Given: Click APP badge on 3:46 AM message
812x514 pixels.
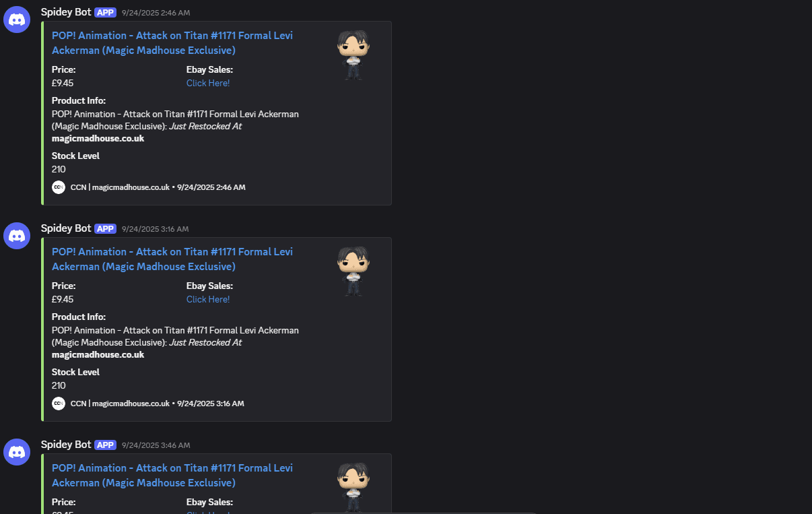Looking at the screenshot, I should [x=105, y=445].
